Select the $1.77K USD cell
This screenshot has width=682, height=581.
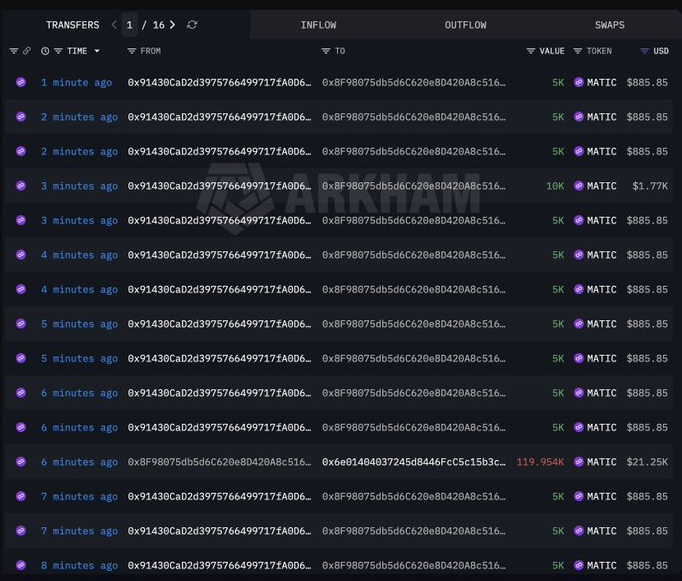(650, 186)
